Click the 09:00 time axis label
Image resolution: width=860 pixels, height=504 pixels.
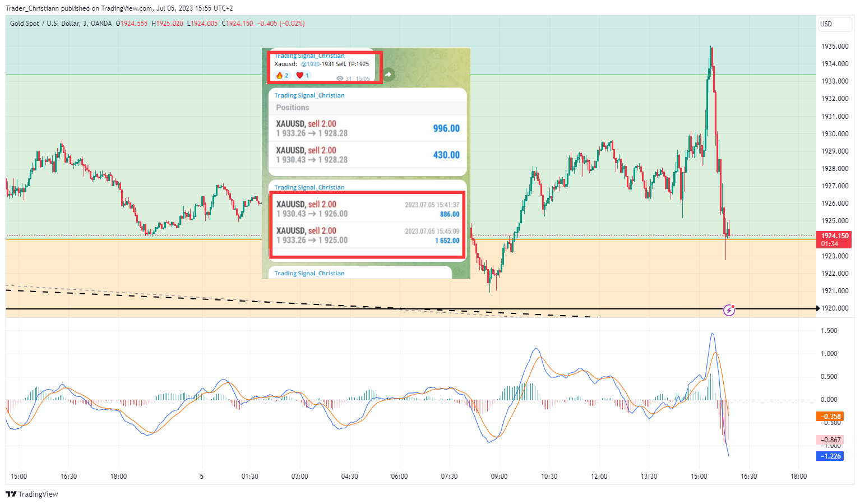tap(500, 477)
